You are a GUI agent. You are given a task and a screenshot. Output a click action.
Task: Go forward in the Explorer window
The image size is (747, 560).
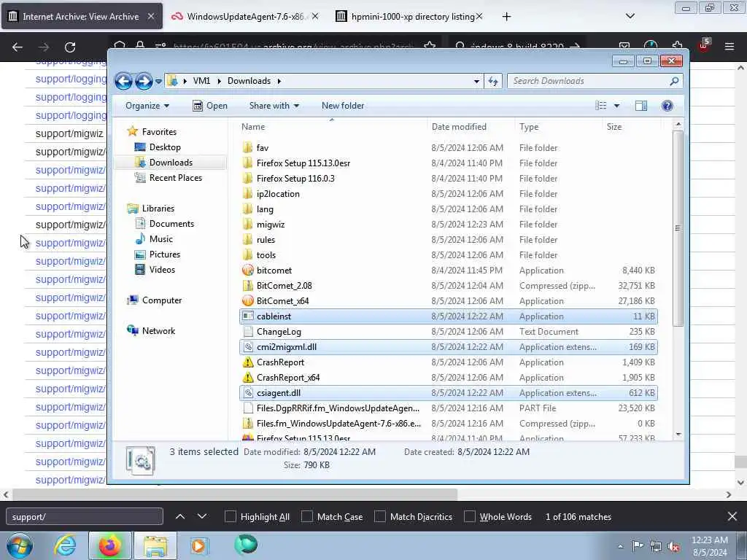(144, 81)
